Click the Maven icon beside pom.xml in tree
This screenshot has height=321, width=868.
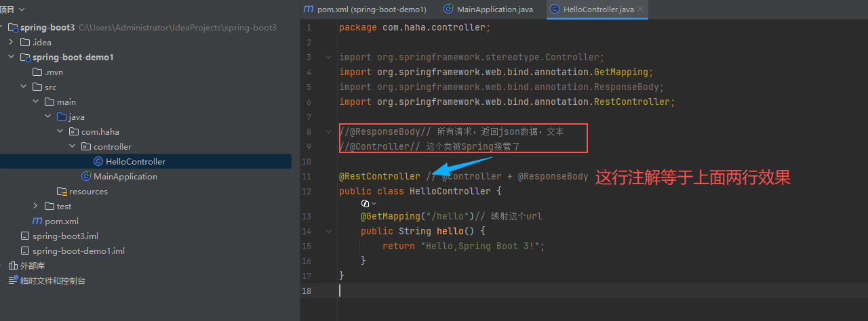[x=37, y=221]
